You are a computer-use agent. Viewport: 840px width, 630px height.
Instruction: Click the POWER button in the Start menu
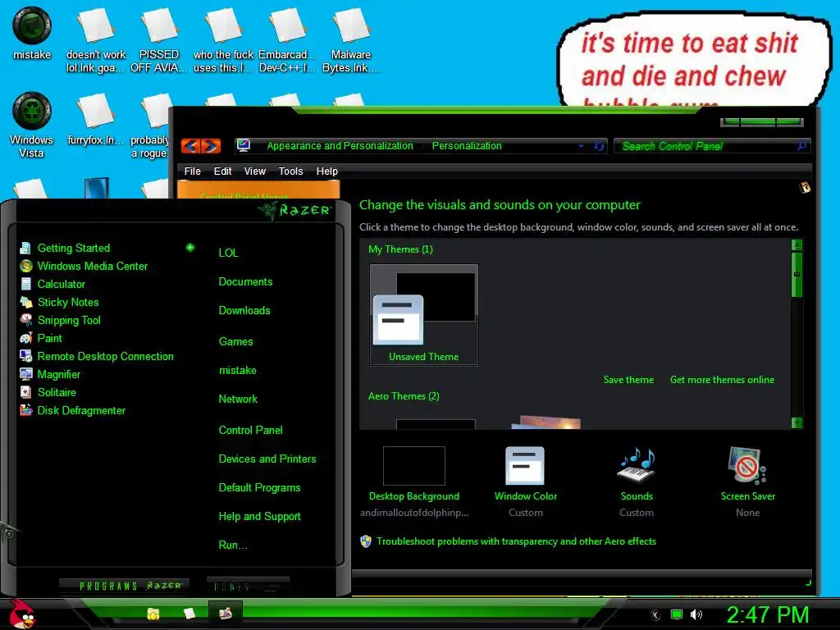pos(248,586)
